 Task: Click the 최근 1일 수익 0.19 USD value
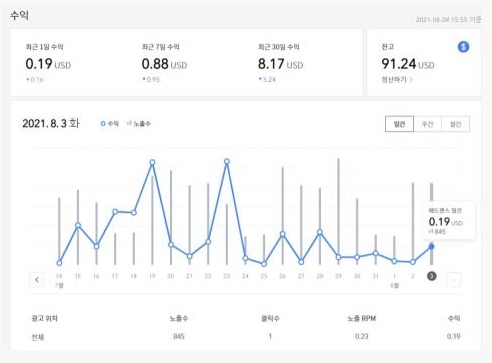coord(48,64)
